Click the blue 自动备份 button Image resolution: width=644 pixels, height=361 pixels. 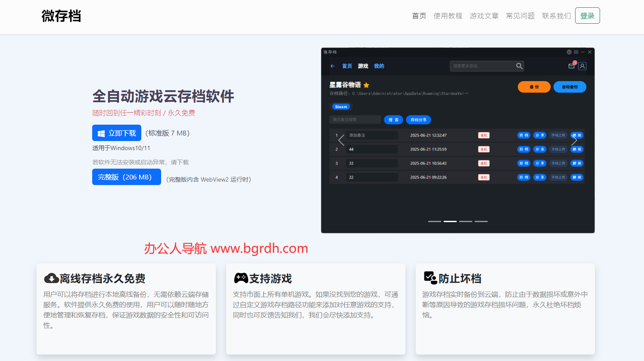(x=570, y=87)
